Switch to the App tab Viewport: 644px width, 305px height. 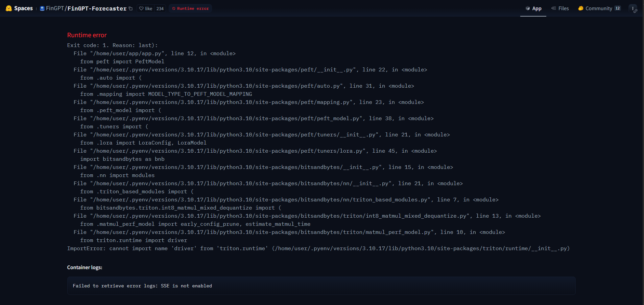(x=533, y=8)
